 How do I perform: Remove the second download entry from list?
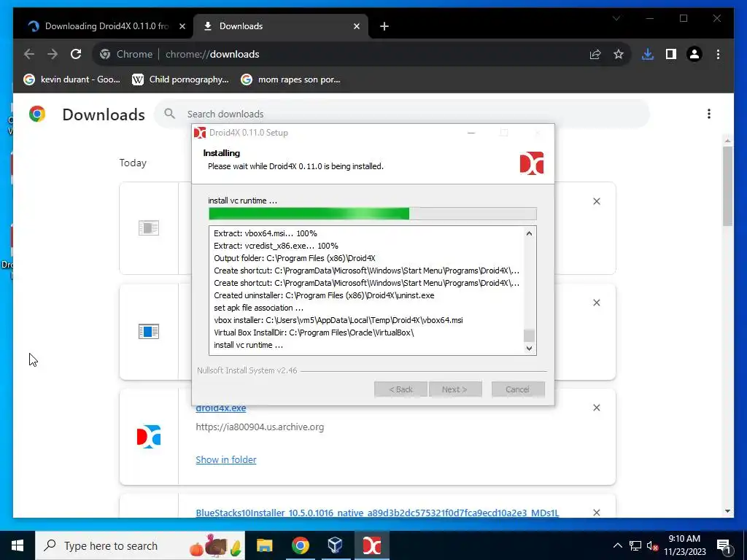pyautogui.click(x=597, y=303)
